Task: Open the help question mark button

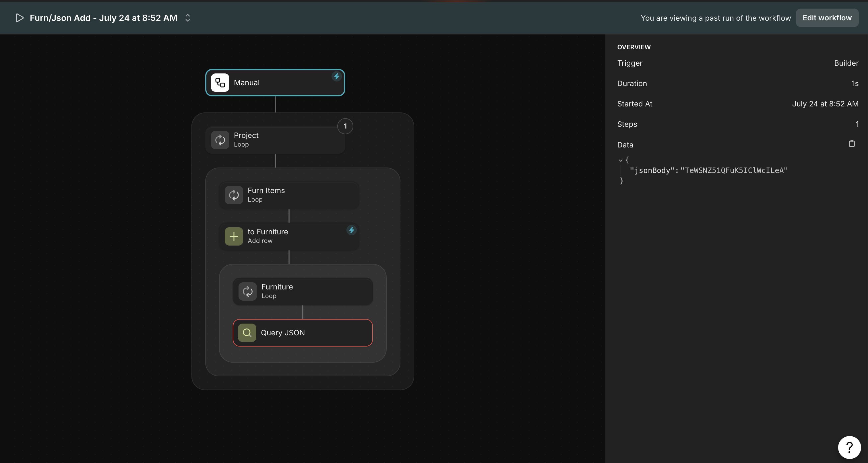Action: (x=849, y=448)
